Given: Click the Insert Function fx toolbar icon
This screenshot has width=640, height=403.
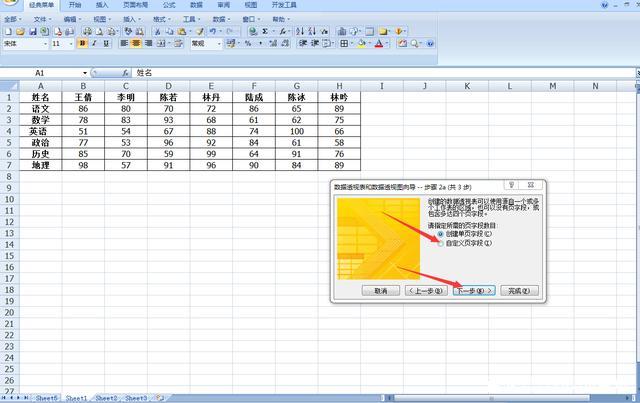Looking at the screenshot, I should pos(282,31).
